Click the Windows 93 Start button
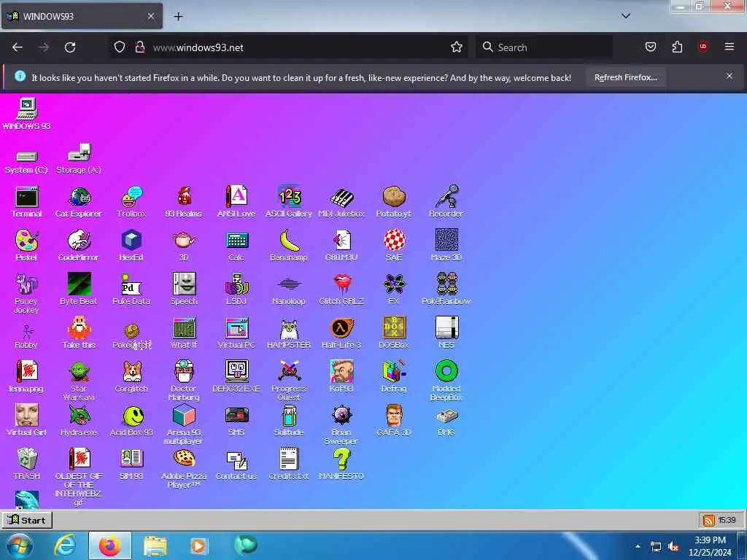The image size is (747, 560). click(27, 520)
